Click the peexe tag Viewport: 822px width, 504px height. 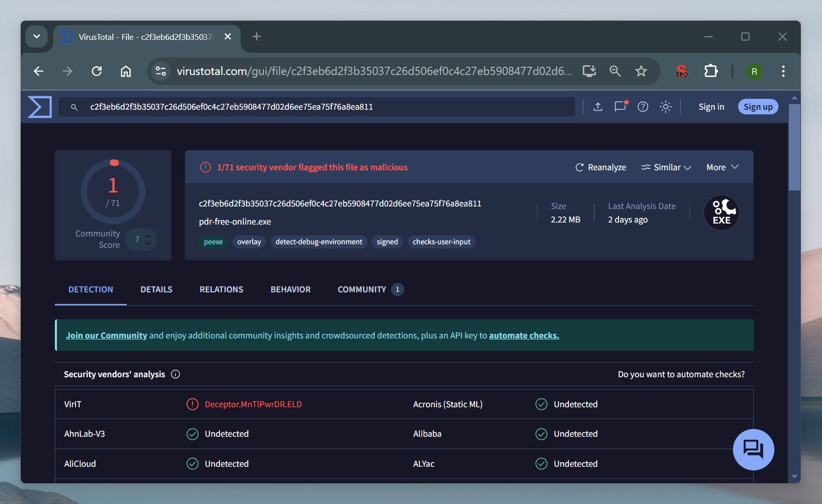213,242
